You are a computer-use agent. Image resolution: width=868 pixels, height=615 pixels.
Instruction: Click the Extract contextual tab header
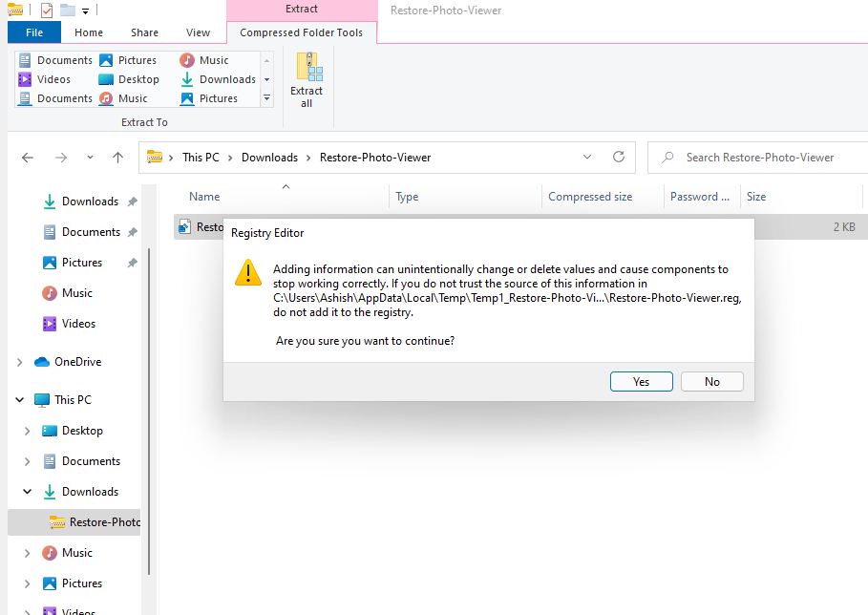pos(302,10)
